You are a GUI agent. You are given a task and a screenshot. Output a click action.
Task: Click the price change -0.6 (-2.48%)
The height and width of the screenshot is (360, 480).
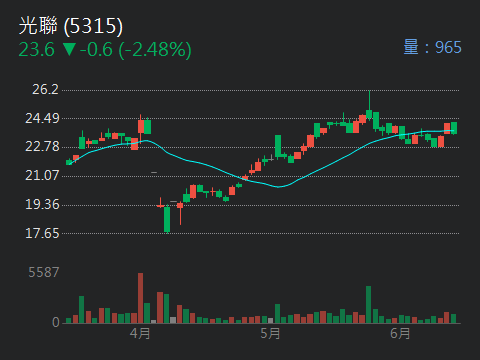click(136, 50)
